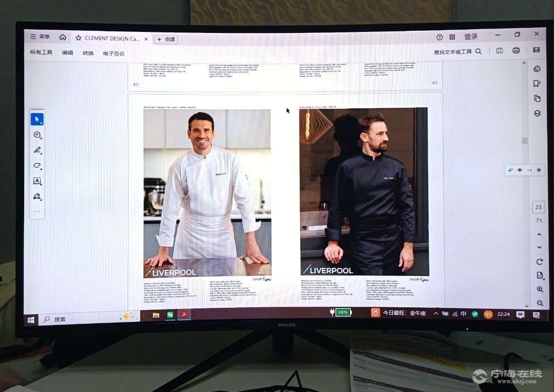Click the page number box showing 23
Image resolution: width=554 pixels, height=392 pixels.
click(x=539, y=207)
